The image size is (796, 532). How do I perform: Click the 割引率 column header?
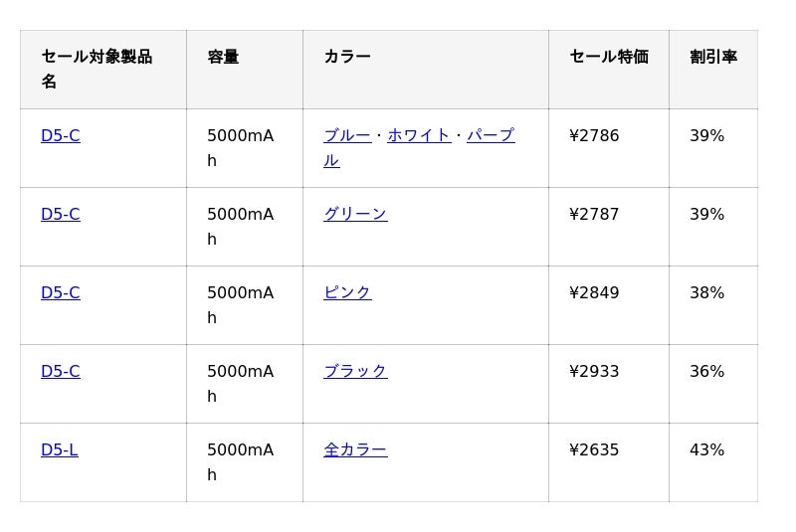[x=713, y=58]
